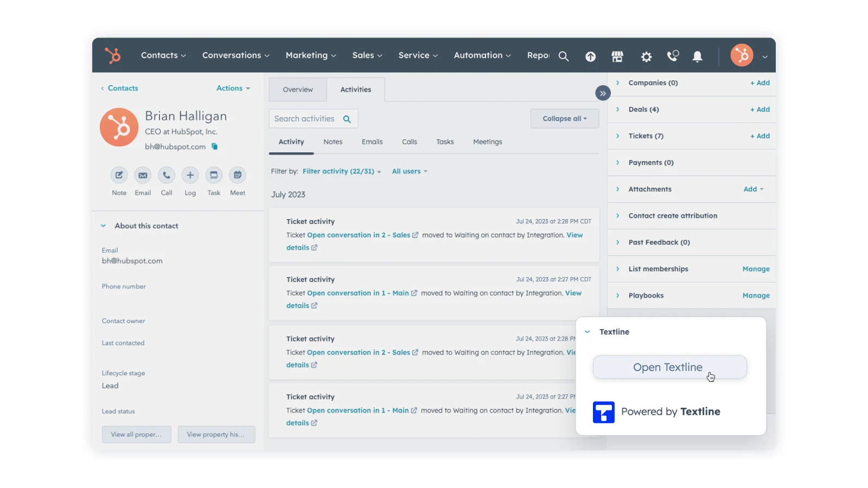The image size is (868, 488).
Task: Open the Marketing menu
Action: click(x=311, y=55)
